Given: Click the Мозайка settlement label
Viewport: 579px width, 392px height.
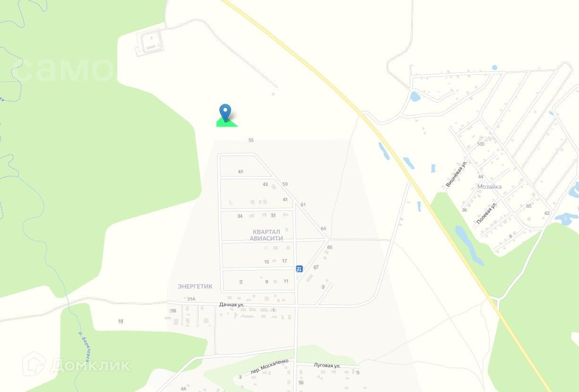Looking at the screenshot, I should point(489,187).
